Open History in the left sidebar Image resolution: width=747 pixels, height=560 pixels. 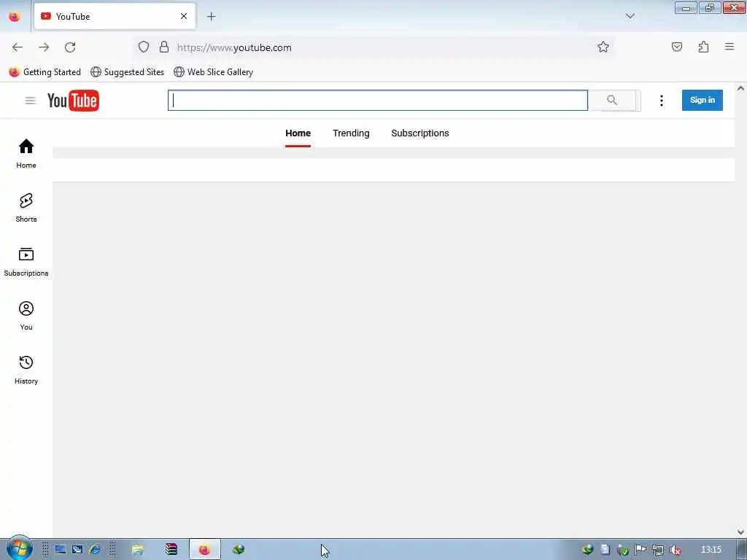click(x=26, y=370)
